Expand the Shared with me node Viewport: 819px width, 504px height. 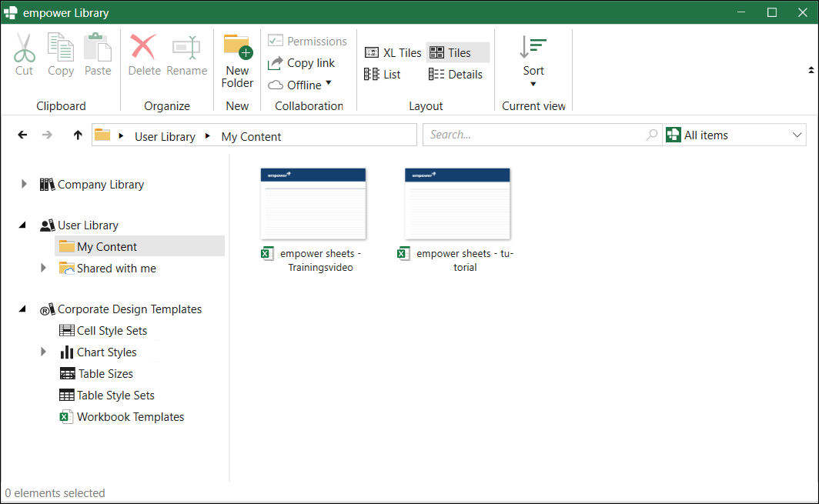click(x=43, y=268)
